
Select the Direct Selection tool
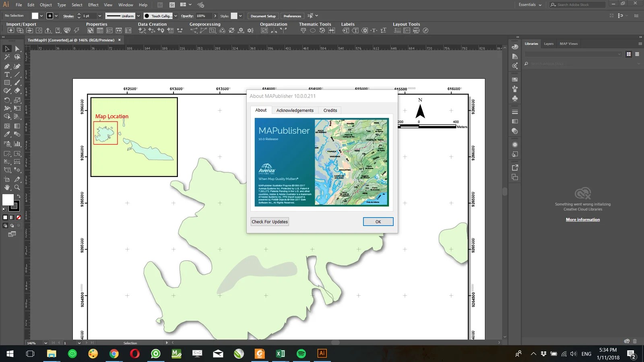(x=17, y=49)
